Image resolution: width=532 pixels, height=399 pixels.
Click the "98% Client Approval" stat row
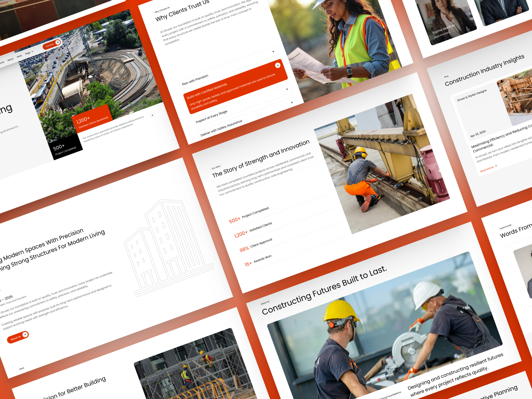[256, 245]
